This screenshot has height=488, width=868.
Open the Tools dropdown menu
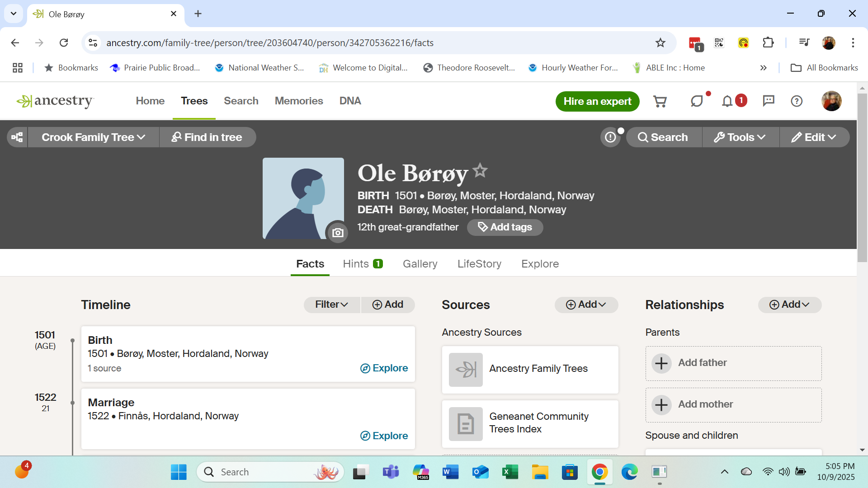coord(740,137)
